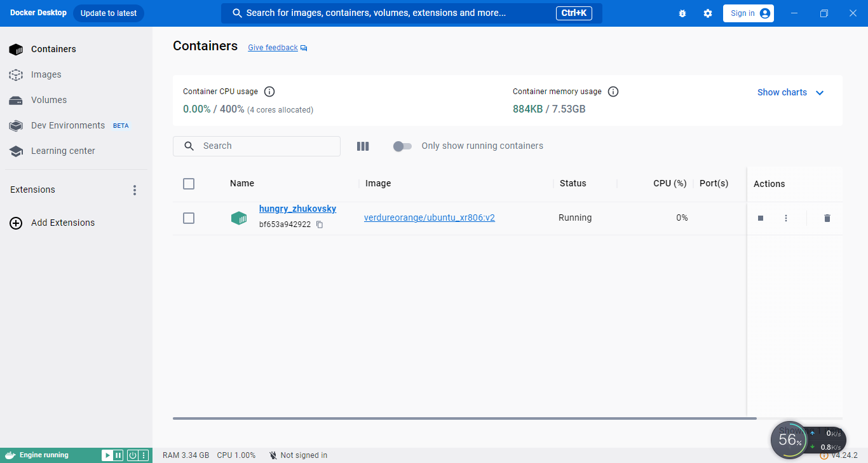Click Engine running whale status
868x463 pixels.
(37, 455)
